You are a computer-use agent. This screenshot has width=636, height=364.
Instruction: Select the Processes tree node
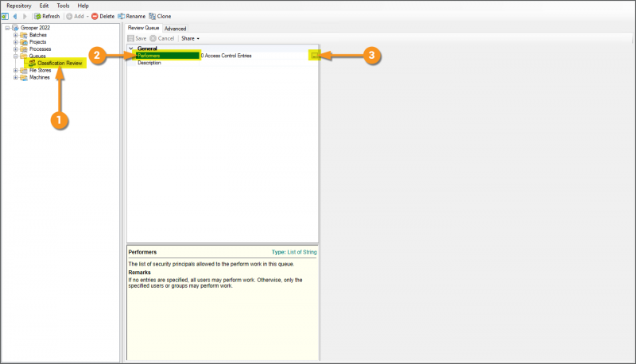pos(41,49)
